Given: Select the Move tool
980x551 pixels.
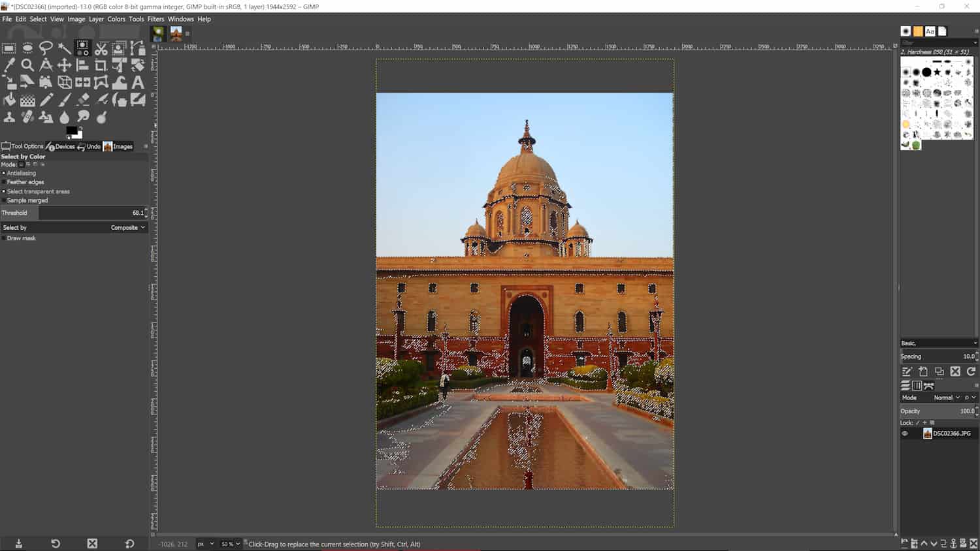Looking at the screenshot, I should tap(64, 65).
